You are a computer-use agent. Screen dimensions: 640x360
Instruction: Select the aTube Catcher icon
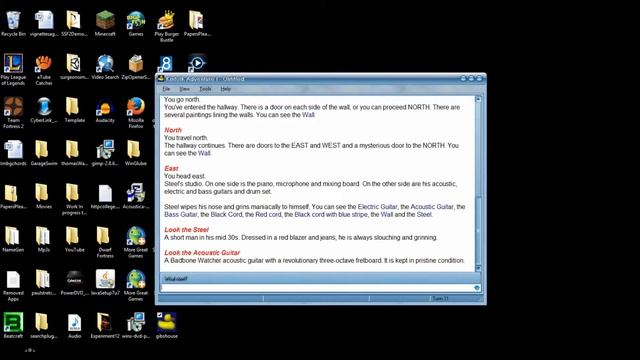click(44, 69)
